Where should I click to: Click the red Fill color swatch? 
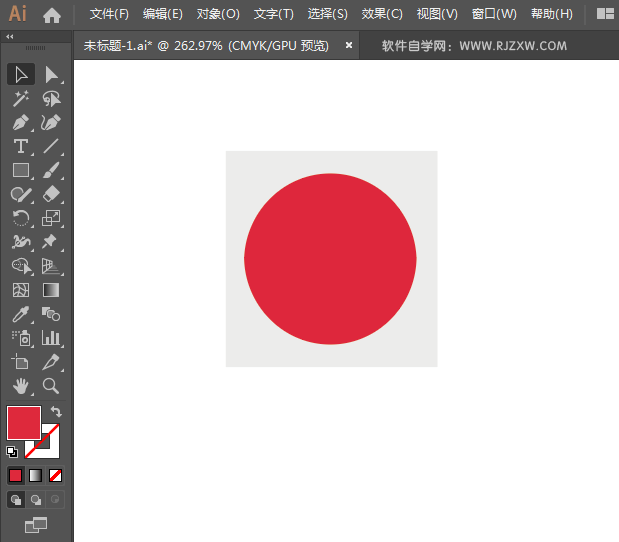[x=23, y=422]
